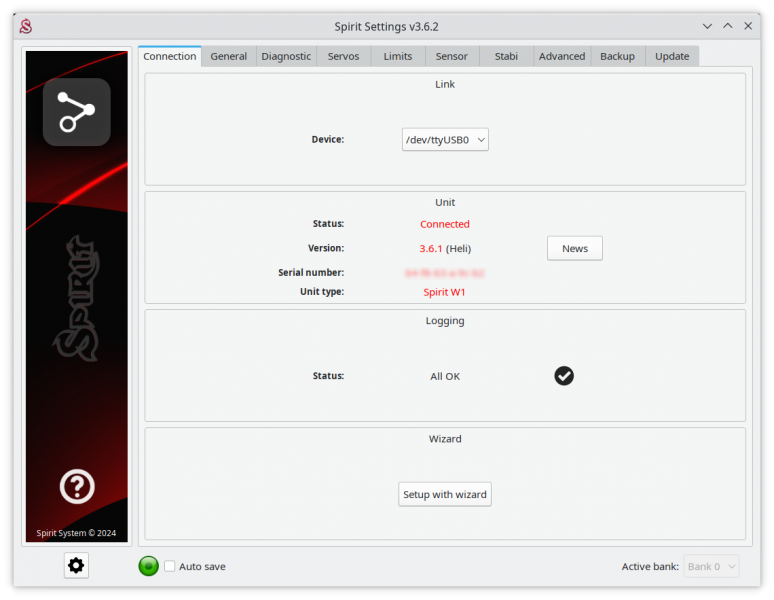Click the connection share icon in sidebar
774x600 pixels.
point(76,112)
